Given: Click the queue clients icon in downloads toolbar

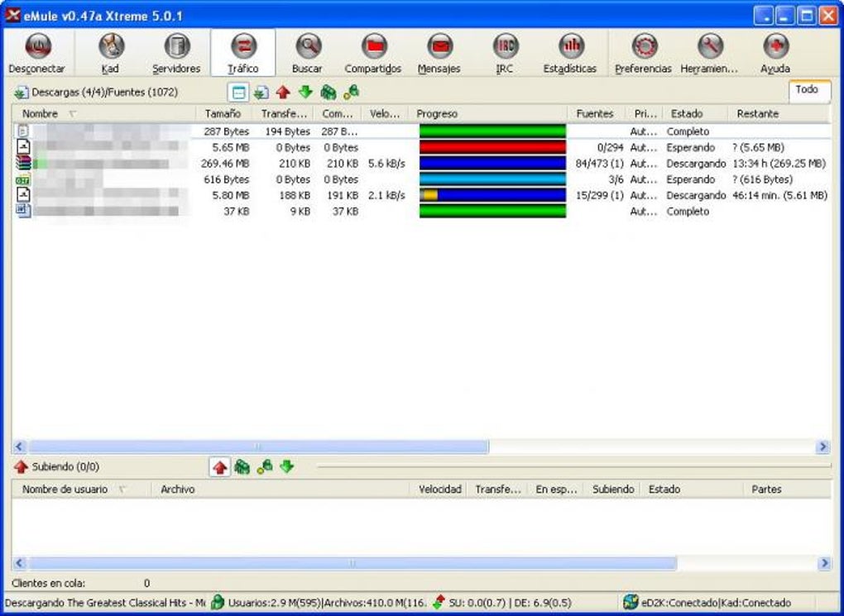Looking at the screenshot, I should coord(328,93).
